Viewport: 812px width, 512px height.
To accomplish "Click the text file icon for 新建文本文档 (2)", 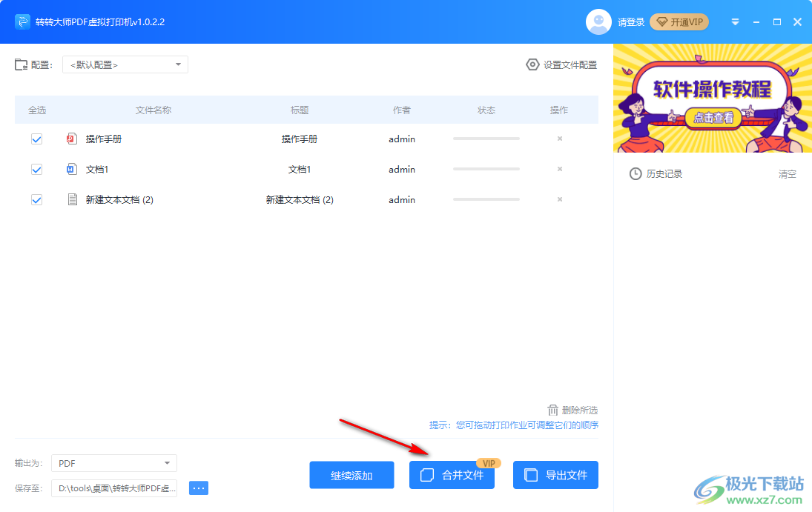I will pyautogui.click(x=72, y=199).
